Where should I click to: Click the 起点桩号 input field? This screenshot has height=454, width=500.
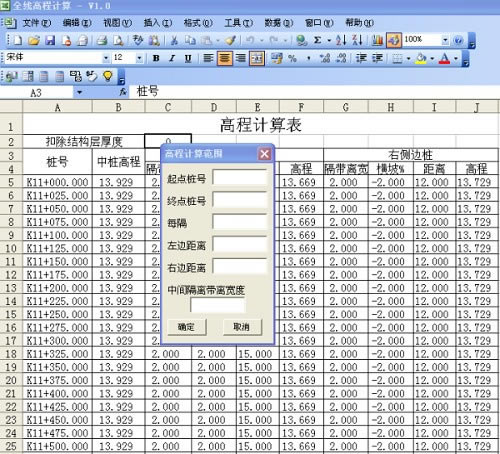[240, 178]
